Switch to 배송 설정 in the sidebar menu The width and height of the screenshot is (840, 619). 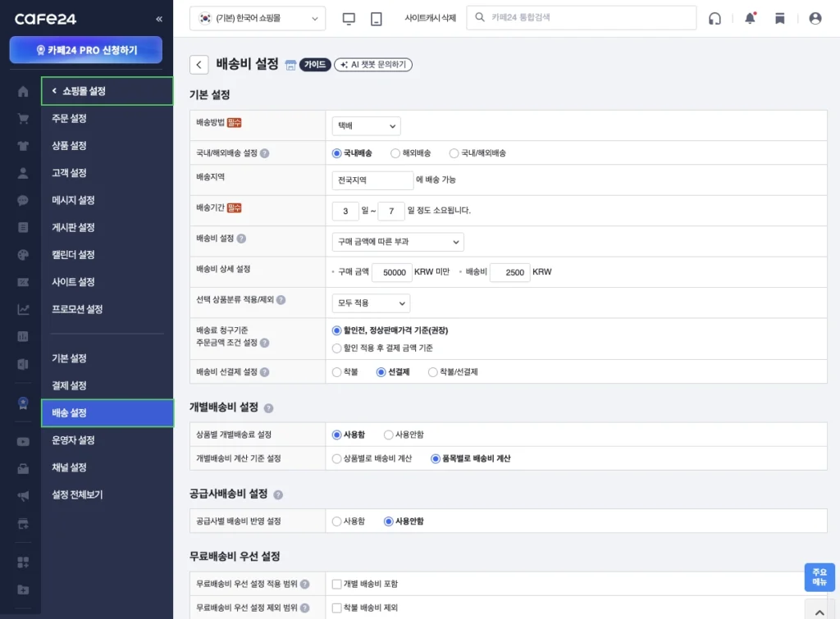(x=107, y=413)
